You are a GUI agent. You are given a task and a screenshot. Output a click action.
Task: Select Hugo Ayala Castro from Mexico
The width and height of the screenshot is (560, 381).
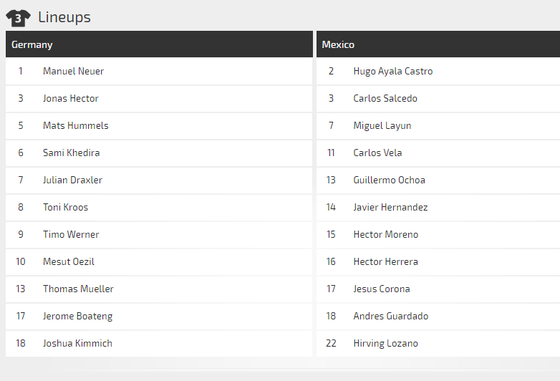click(393, 71)
